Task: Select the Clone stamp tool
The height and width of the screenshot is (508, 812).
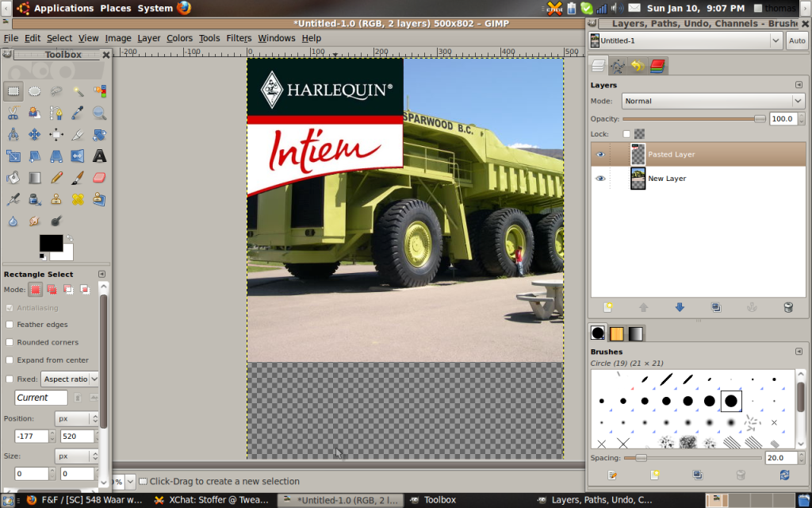Action: point(56,199)
